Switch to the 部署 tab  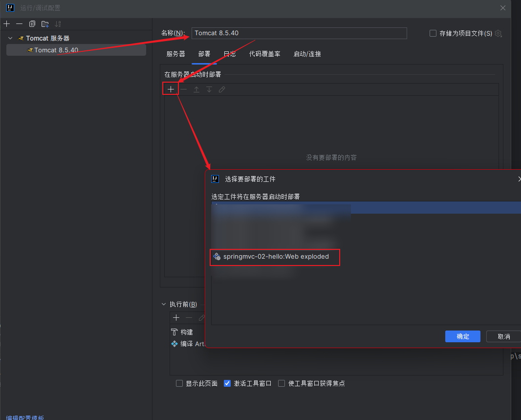(204, 54)
